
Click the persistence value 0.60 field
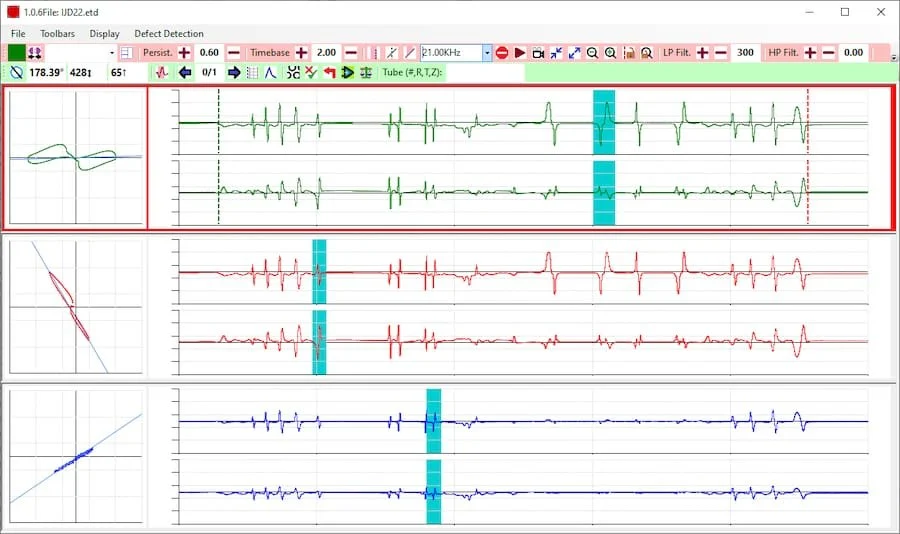[209, 53]
